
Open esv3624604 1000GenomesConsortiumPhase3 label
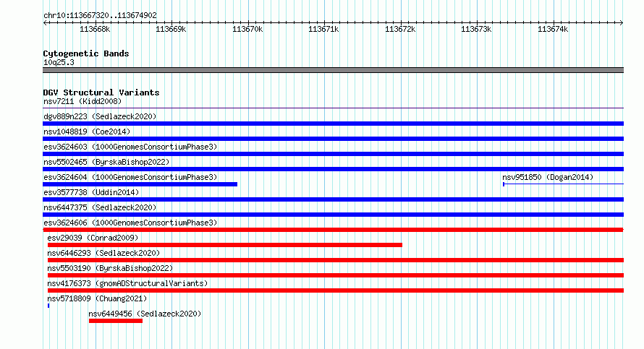pos(130,177)
